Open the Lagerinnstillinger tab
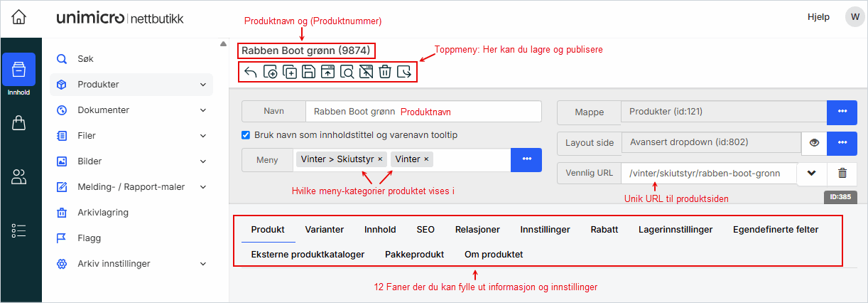Screen dimensions: 868x303 tap(676, 230)
